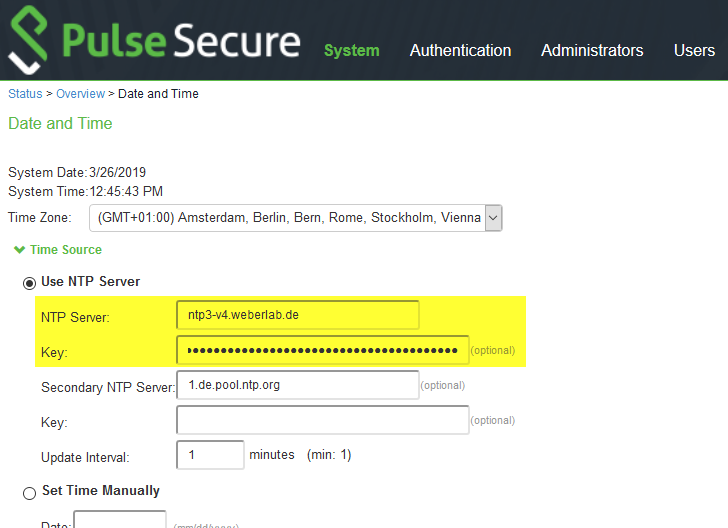
Task: Select the Use NTP Server radio button
Action: click(x=29, y=283)
